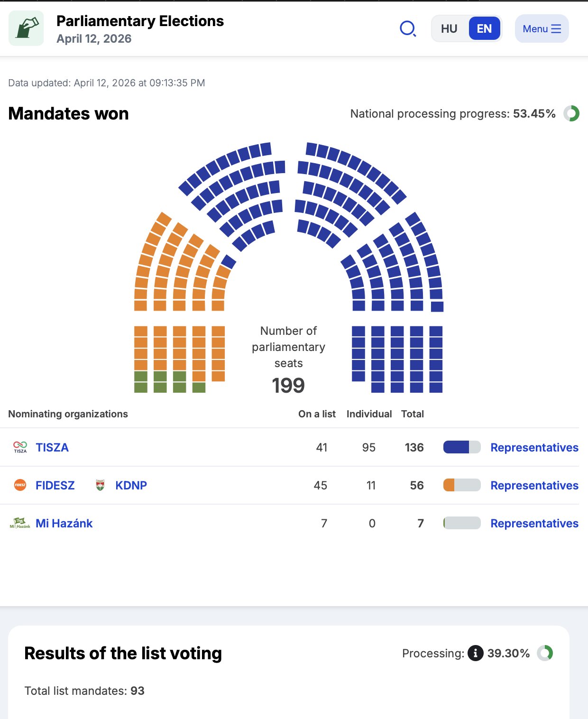588x719 pixels.
Task: Open the Menu dropdown
Action: click(x=542, y=29)
